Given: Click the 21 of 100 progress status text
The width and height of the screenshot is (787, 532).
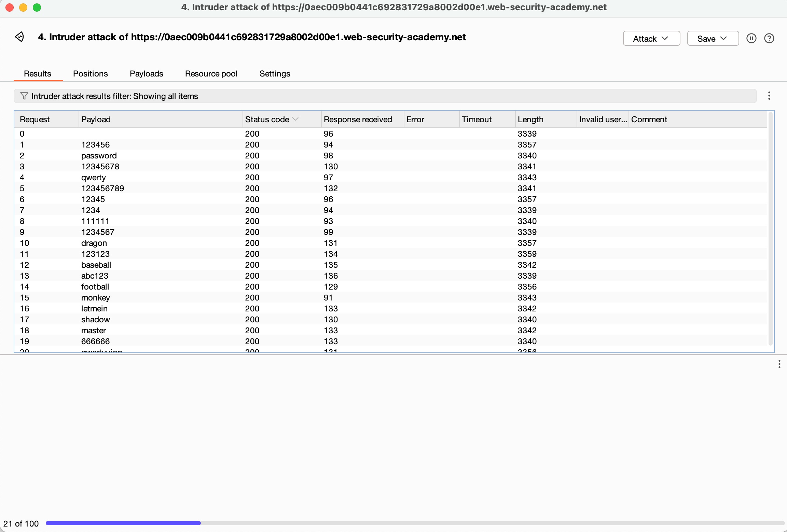Looking at the screenshot, I should click(x=21, y=523).
